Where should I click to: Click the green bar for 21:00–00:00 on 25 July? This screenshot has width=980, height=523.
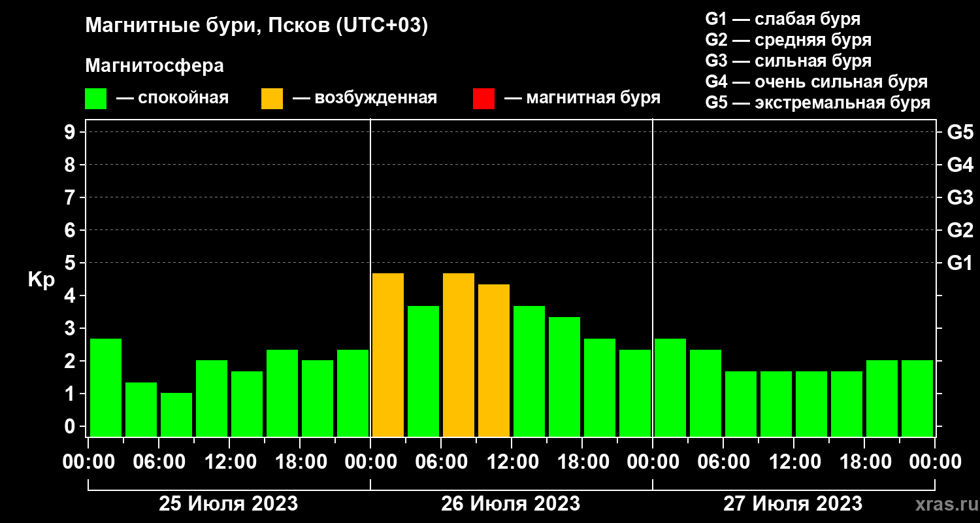click(353, 393)
